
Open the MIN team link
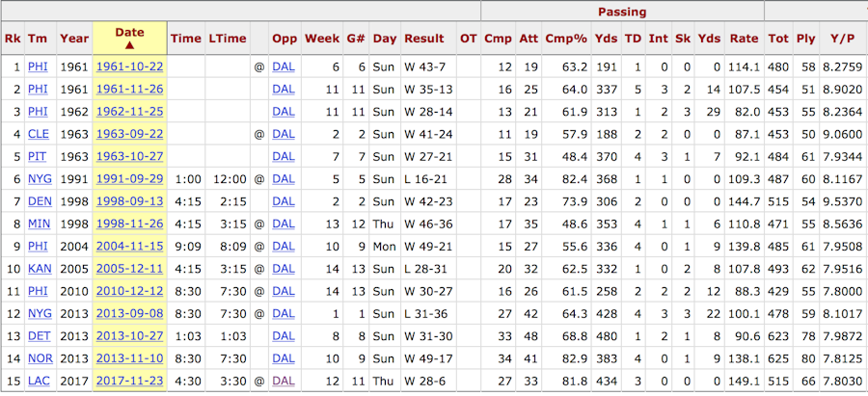pyautogui.click(x=38, y=224)
